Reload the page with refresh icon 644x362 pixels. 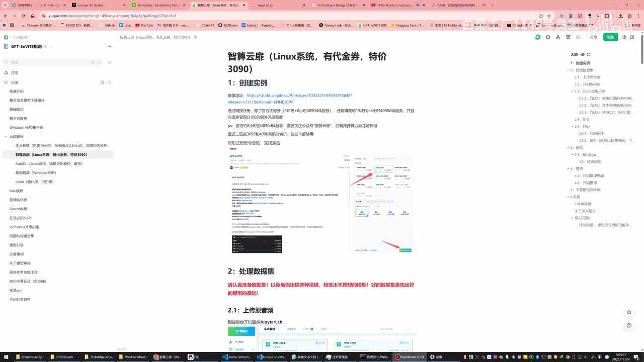pyautogui.click(x=24, y=16)
